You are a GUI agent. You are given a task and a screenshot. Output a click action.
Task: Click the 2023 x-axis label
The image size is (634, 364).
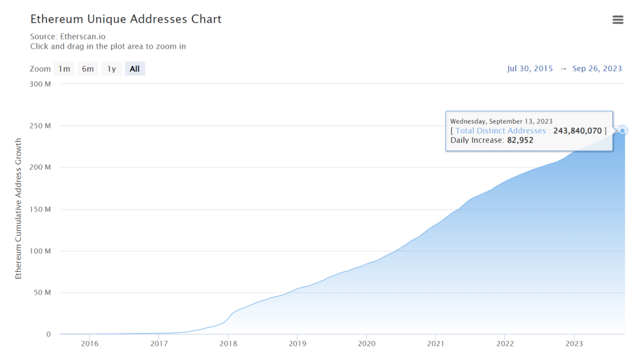pyautogui.click(x=574, y=343)
